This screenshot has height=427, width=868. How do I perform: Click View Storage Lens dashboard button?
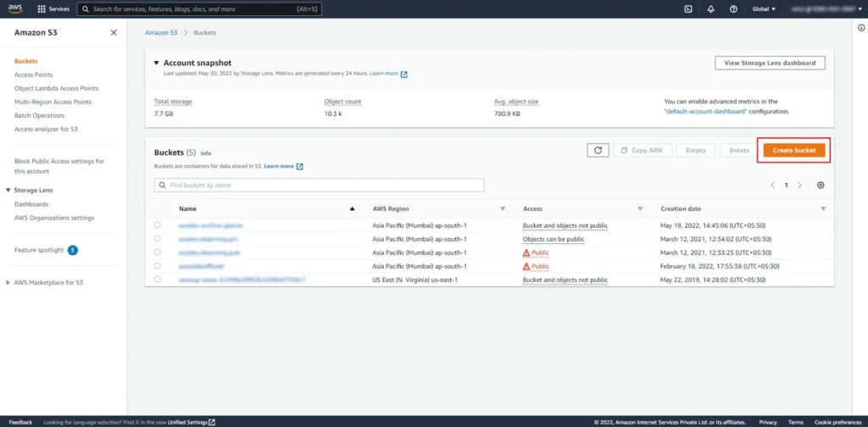tap(770, 63)
